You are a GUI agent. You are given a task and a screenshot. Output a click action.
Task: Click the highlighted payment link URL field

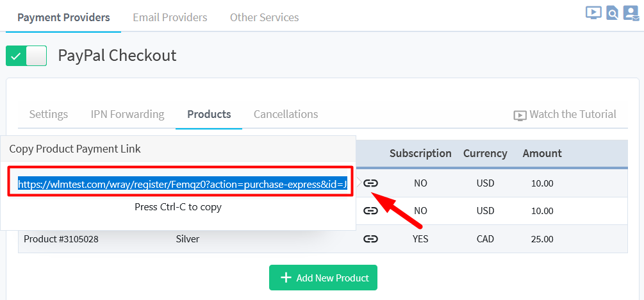pyautogui.click(x=181, y=185)
